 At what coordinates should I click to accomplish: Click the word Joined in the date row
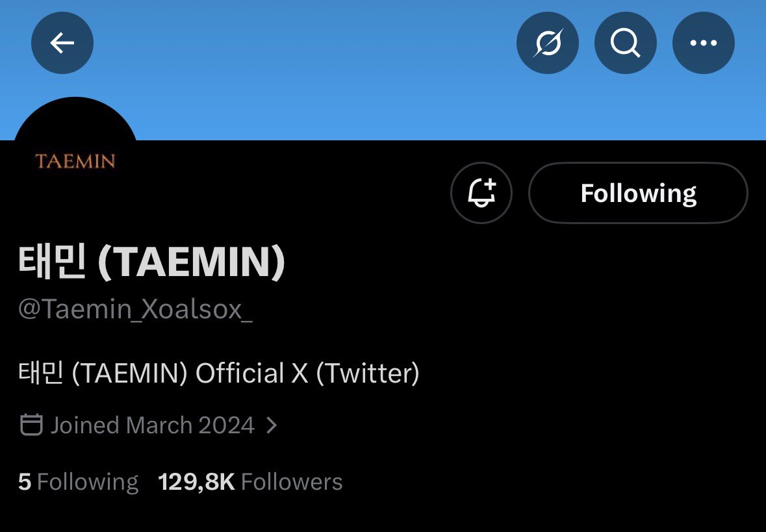pyautogui.click(x=85, y=425)
